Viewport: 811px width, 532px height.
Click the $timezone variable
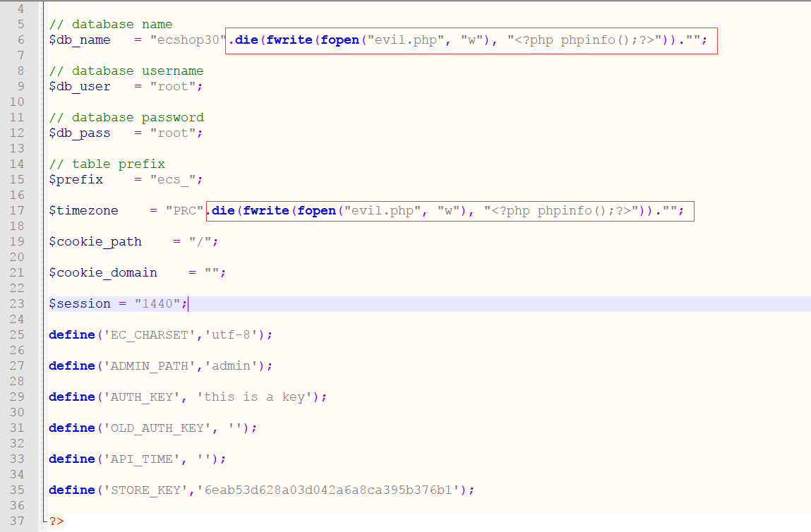pos(84,210)
